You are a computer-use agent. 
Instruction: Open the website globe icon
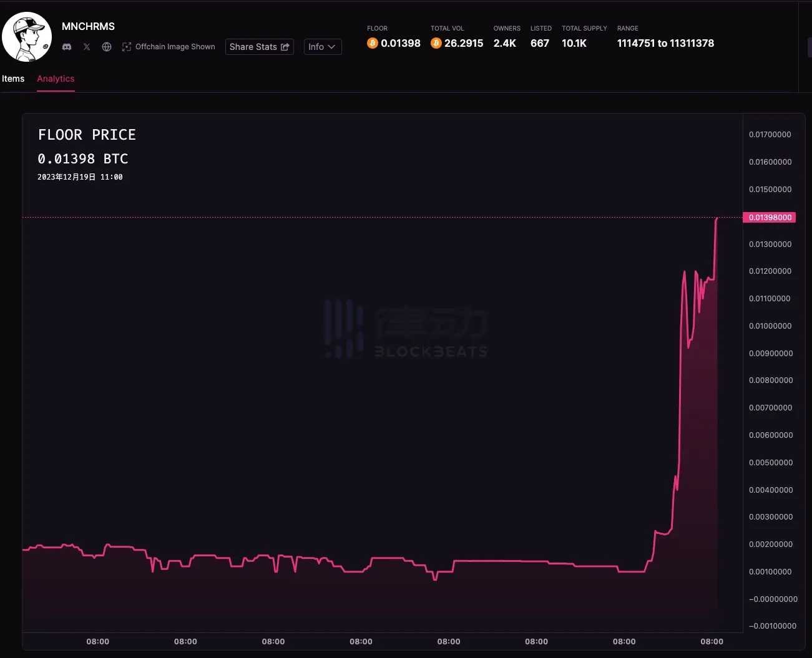(x=107, y=47)
